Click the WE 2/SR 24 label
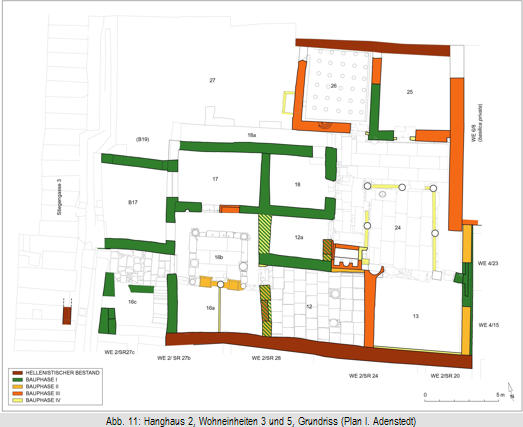Screen dimensions: 523x427 pyautogui.click(x=364, y=376)
